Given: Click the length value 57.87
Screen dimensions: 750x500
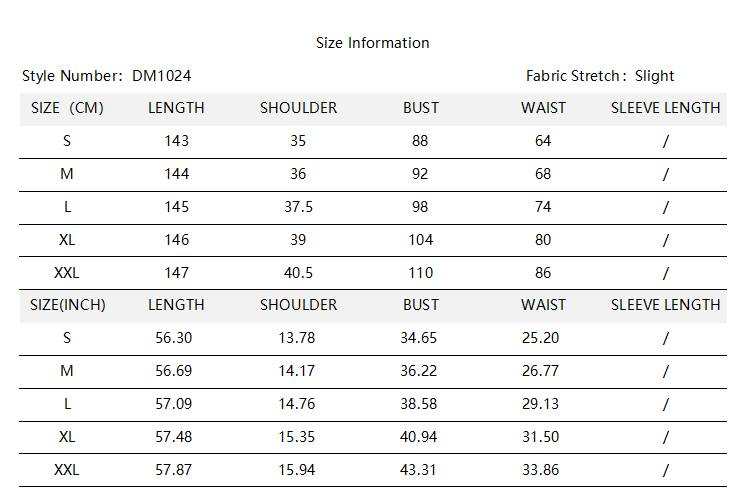Looking at the screenshot, I should click(176, 470).
